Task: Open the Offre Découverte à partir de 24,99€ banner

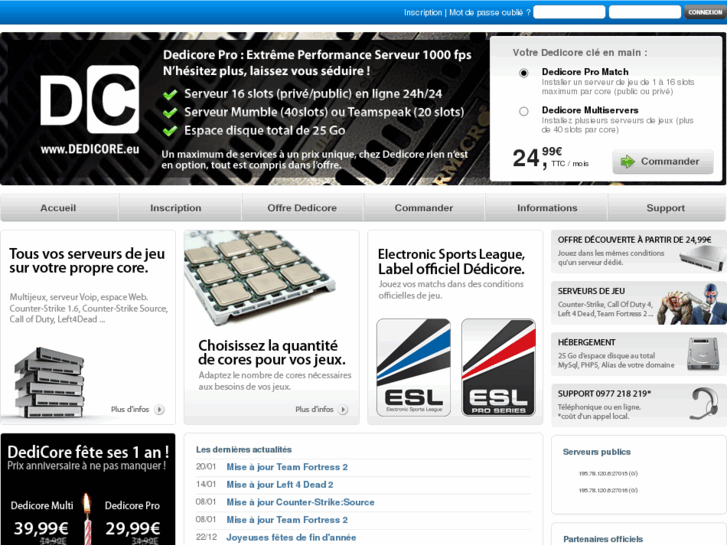Action: click(639, 252)
